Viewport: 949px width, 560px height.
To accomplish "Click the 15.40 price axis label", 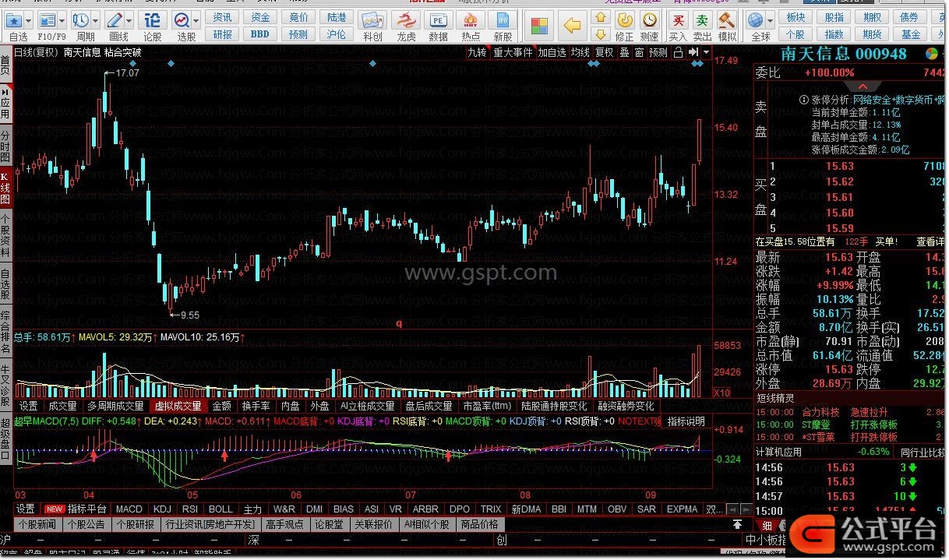I will coord(726,128).
